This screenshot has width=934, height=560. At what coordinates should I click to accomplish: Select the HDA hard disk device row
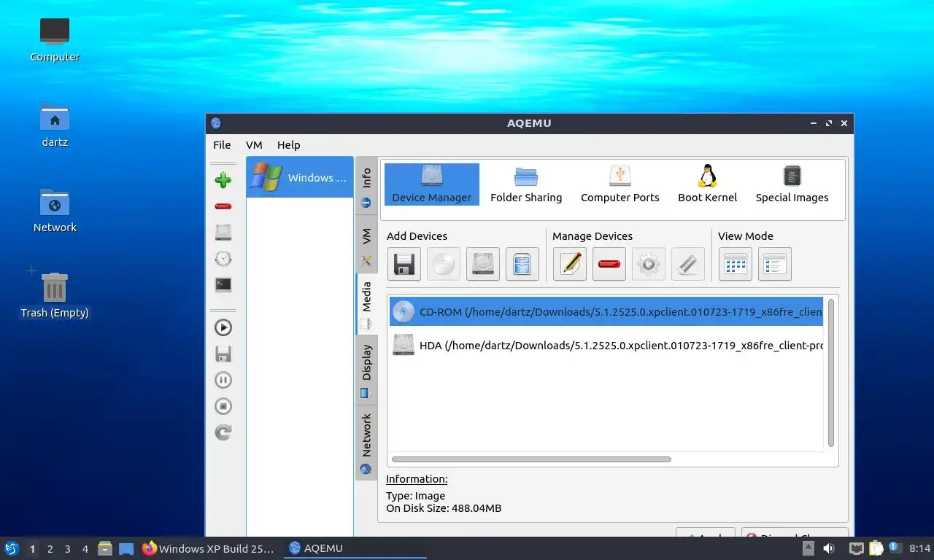606,345
